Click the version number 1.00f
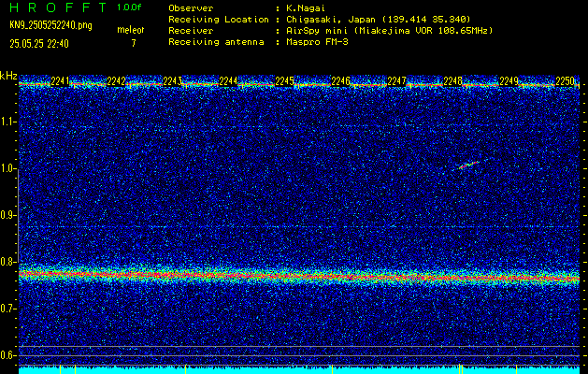 point(129,7)
